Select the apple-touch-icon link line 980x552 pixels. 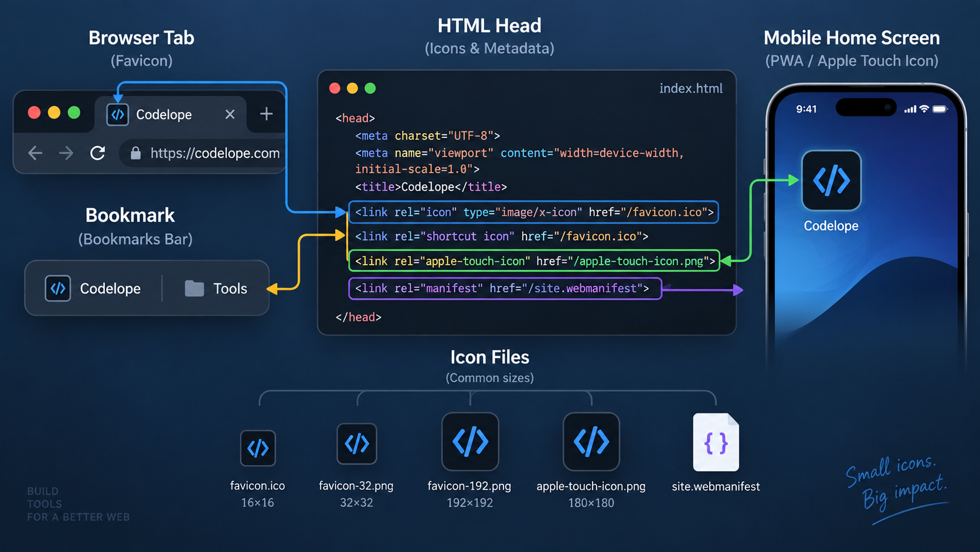coord(534,261)
